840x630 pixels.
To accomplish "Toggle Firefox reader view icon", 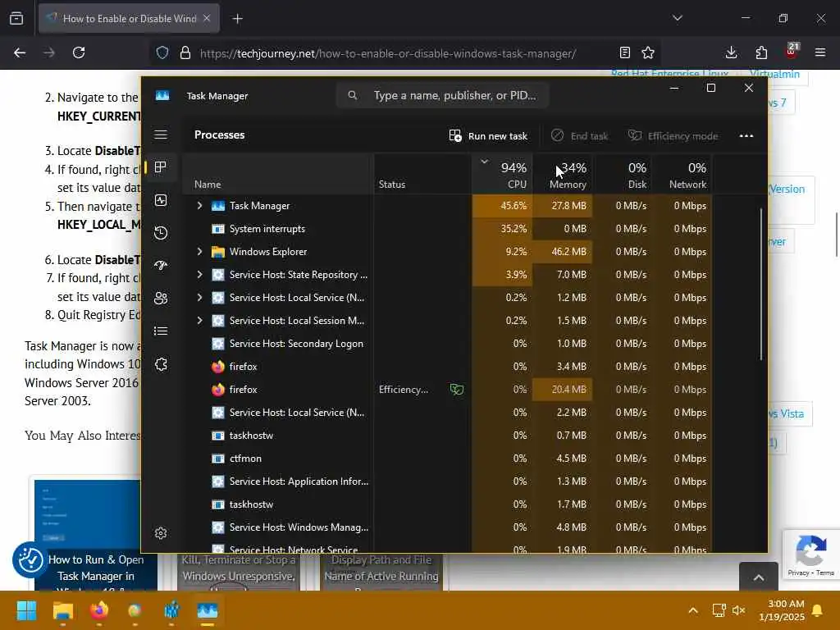I will coord(624,52).
